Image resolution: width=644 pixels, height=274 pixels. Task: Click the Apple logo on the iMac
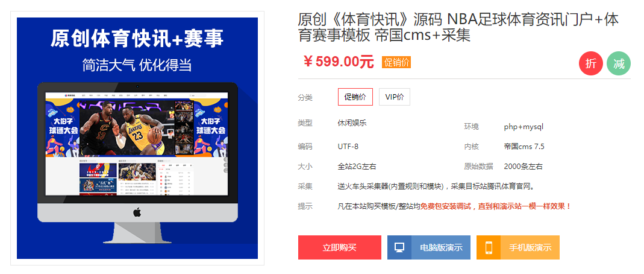point(137,212)
